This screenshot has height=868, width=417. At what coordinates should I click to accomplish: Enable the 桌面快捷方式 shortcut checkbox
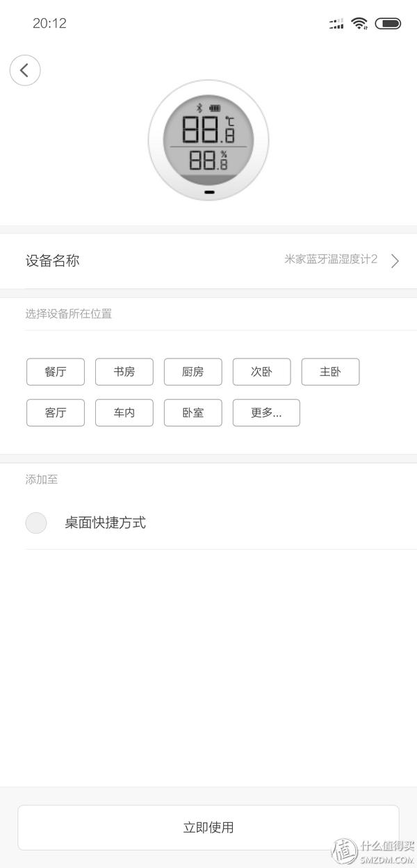[x=35, y=523]
